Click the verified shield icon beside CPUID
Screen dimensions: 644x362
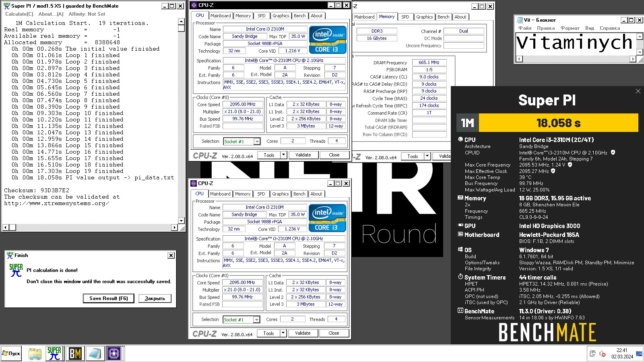pos(613,152)
